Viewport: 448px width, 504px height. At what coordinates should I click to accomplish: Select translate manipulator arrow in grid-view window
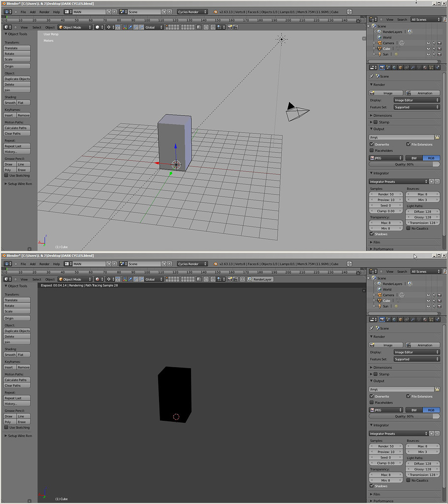coord(130,28)
